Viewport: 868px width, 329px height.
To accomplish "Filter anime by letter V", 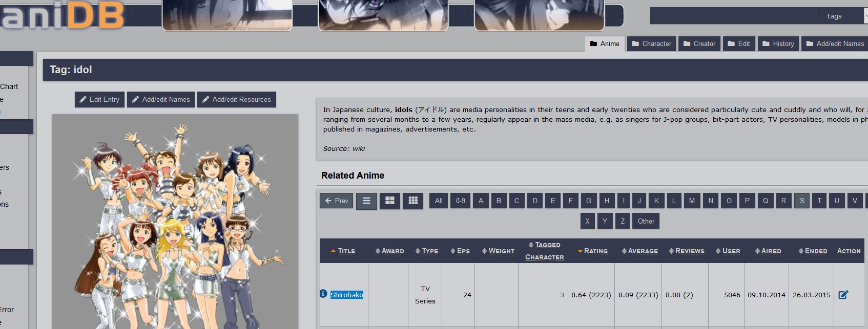I will [855, 201].
